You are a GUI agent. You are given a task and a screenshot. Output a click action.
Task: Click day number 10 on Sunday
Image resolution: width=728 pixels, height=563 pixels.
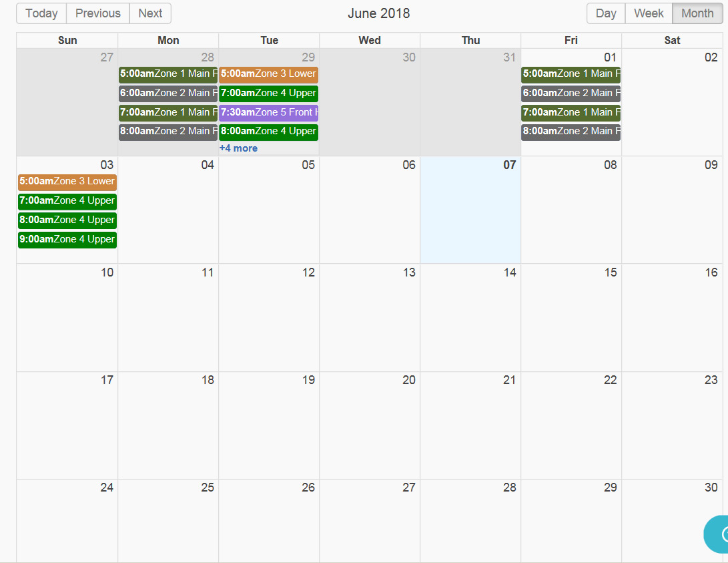107,272
